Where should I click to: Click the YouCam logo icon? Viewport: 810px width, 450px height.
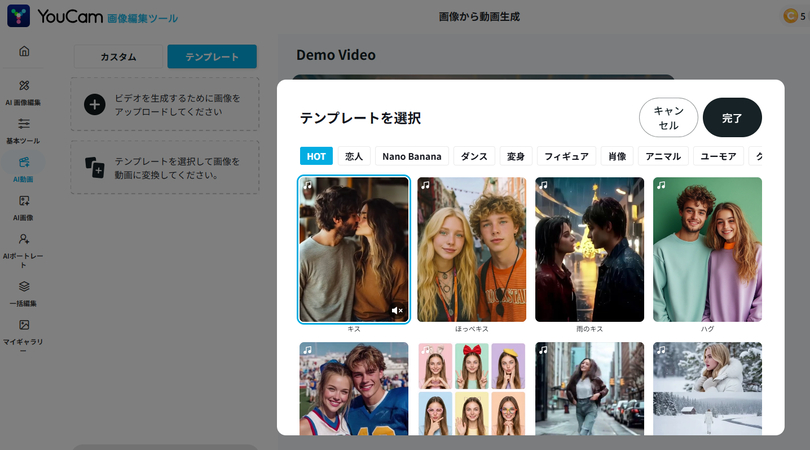point(19,16)
